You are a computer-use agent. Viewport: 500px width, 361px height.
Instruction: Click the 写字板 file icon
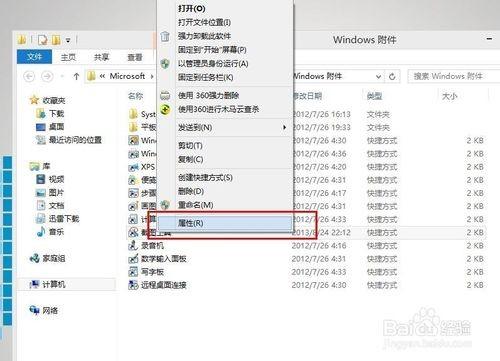tap(133, 272)
